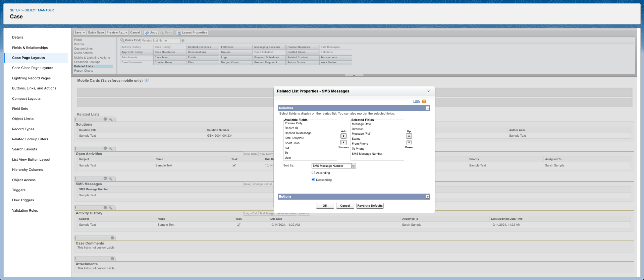
Task: Click the Undo toolbar button
Action: click(x=151, y=33)
